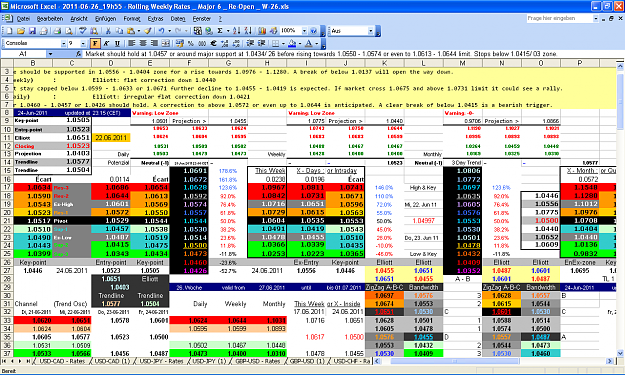
Task: Switch to the GBP-USD (1) sheet tab
Action: point(306,361)
